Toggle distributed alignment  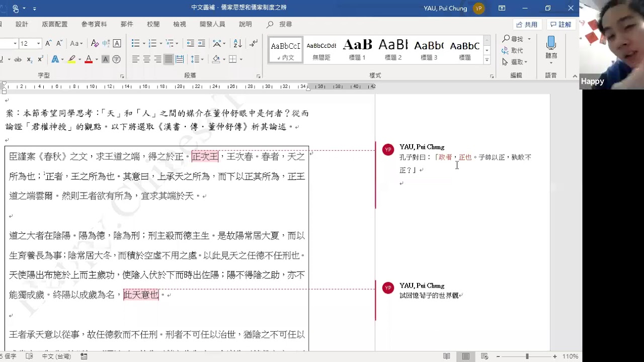point(180,59)
